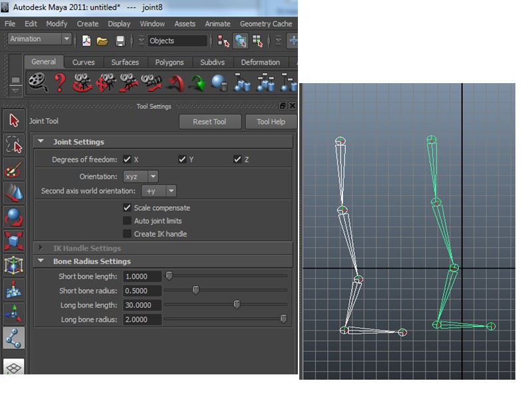The height and width of the screenshot is (399, 532).
Task: Close the Tool Settings panel
Action: click(292, 106)
